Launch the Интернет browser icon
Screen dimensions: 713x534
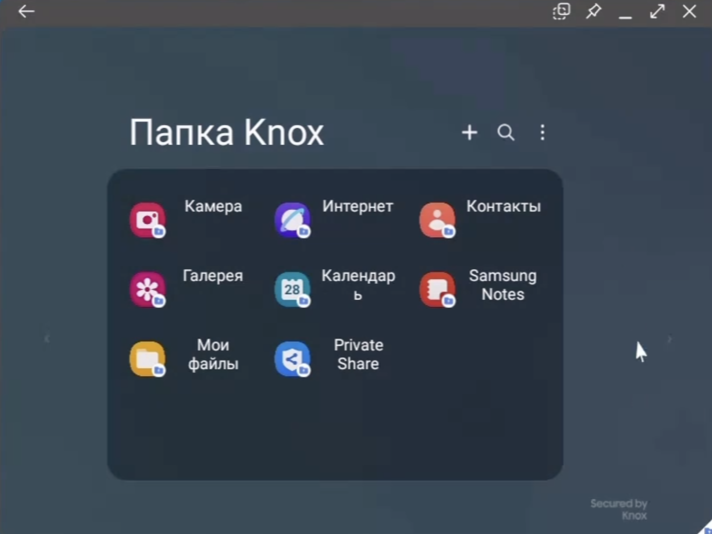pos(292,220)
